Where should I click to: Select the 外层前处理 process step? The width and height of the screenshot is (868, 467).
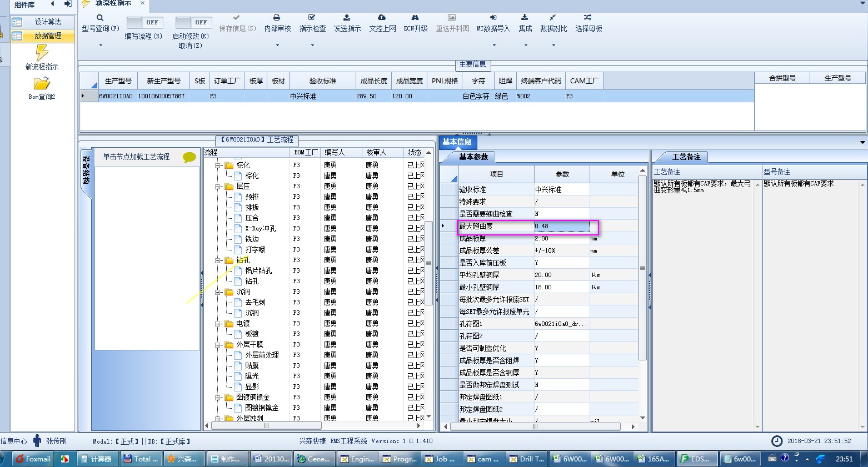[x=262, y=355]
